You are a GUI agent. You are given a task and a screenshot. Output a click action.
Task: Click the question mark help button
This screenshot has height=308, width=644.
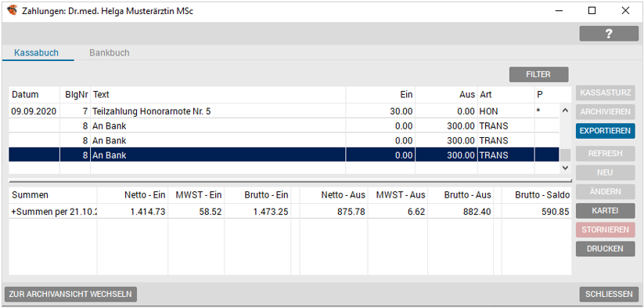(609, 34)
